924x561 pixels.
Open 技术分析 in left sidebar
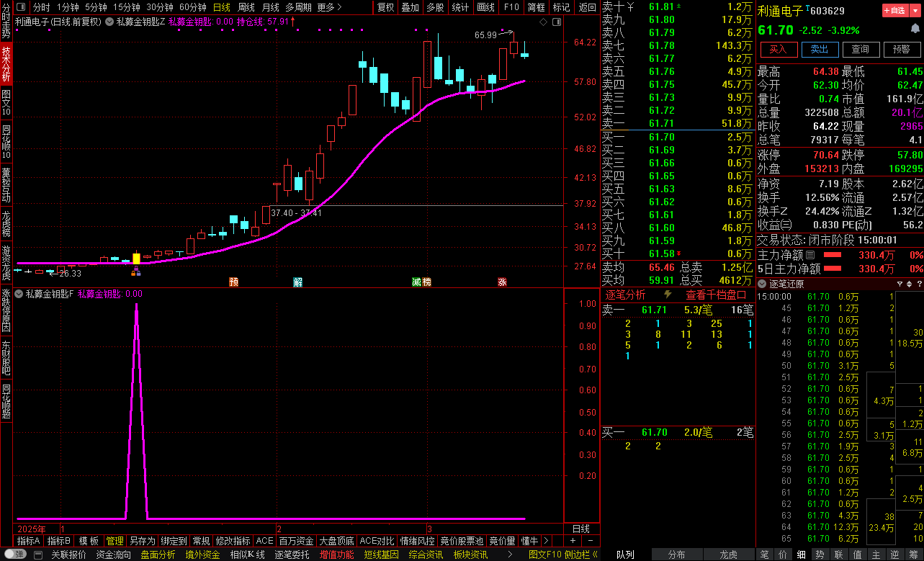[6, 63]
